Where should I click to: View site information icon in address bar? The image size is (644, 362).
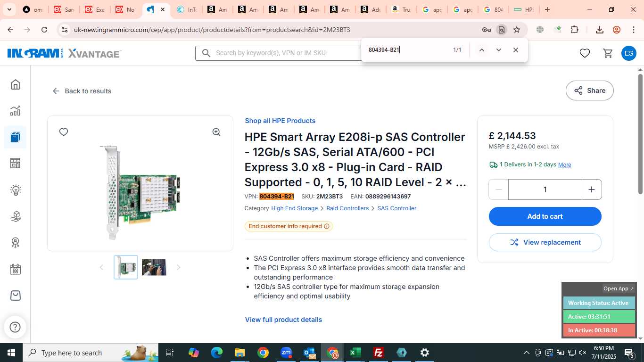click(x=65, y=30)
